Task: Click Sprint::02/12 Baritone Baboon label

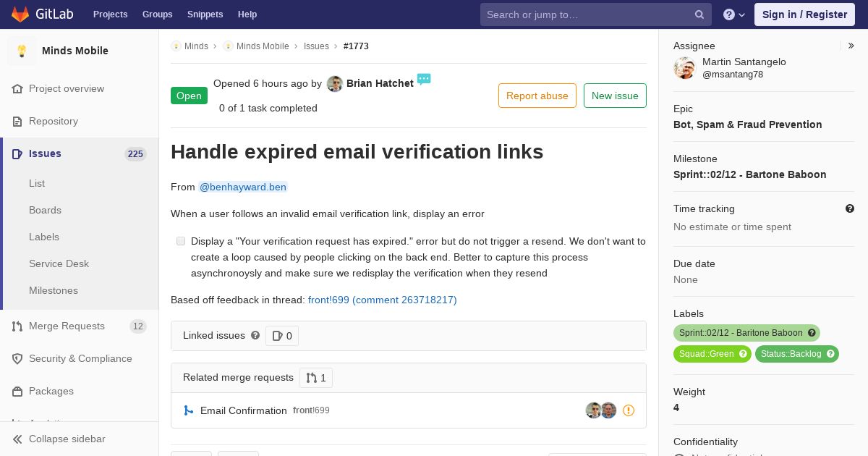Action: 740,333
